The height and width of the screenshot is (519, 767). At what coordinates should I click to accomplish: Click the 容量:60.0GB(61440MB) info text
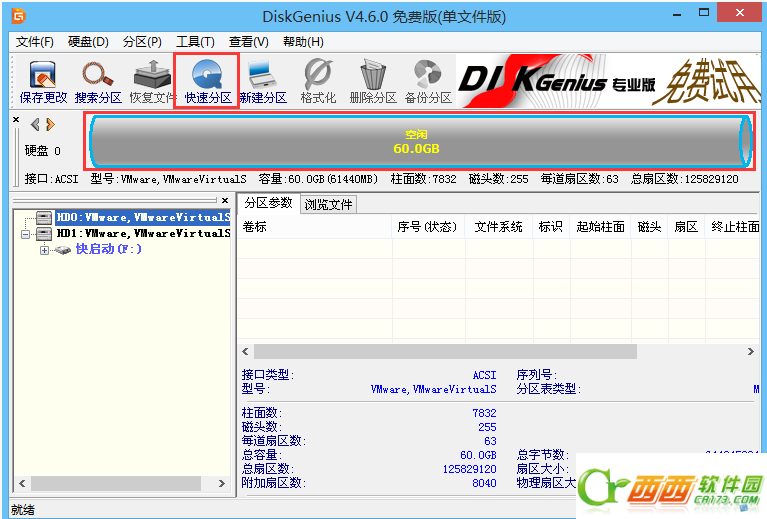pos(318,179)
